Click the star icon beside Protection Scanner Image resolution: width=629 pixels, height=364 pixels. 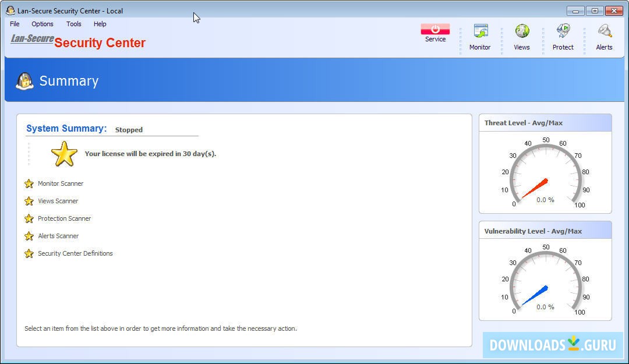29,219
